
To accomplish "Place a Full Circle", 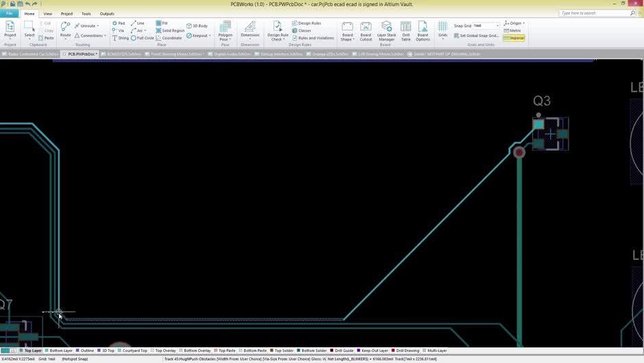I will 142,38.
